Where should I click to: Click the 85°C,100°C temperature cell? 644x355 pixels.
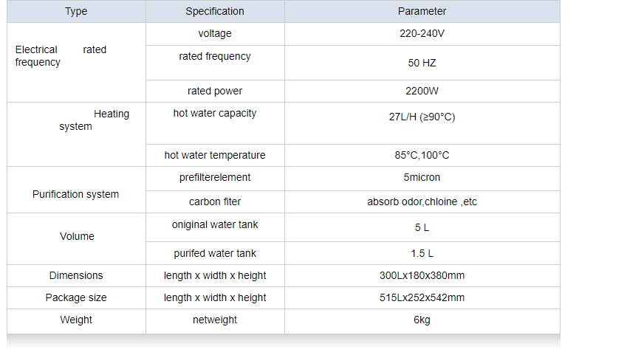tap(422, 156)
